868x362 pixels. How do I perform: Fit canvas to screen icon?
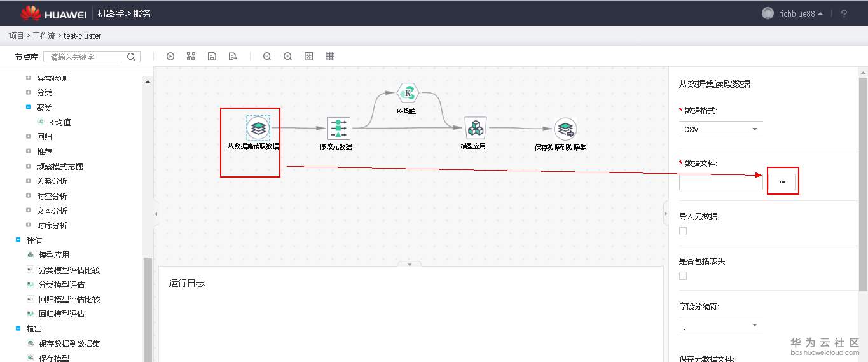[309, 57]
